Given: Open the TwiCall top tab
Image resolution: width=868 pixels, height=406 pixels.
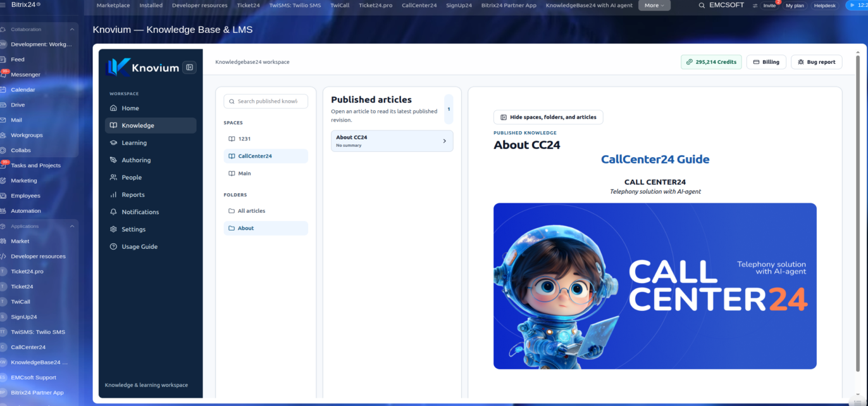Looking at the screenshot, I should tap(340, 5).
